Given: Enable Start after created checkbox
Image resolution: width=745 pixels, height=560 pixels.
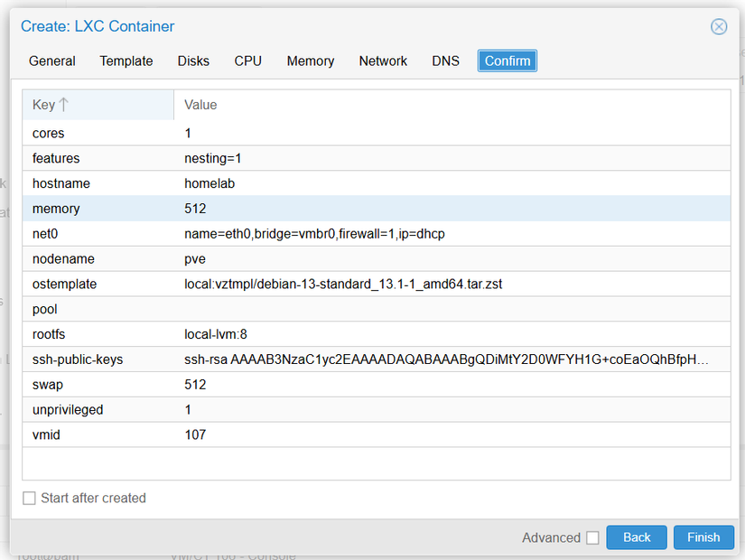Looking at the screenshot, I should coord(30,498).
